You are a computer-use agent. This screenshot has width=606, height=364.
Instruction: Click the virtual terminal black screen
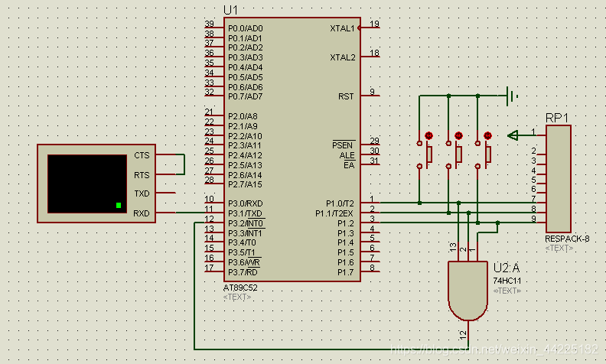87,184
